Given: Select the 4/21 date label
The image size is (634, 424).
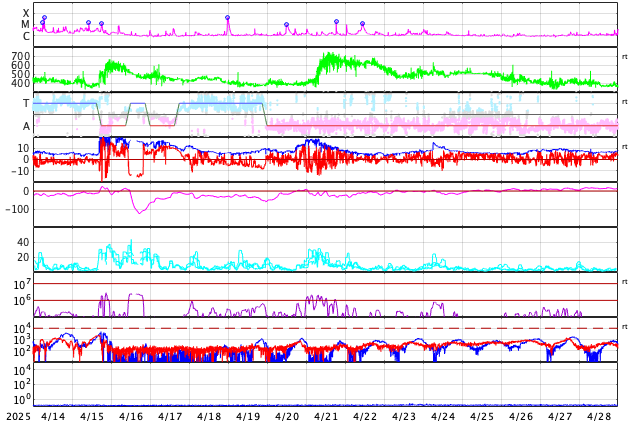Looking at the screenshot, I should (x=326, y=416).
